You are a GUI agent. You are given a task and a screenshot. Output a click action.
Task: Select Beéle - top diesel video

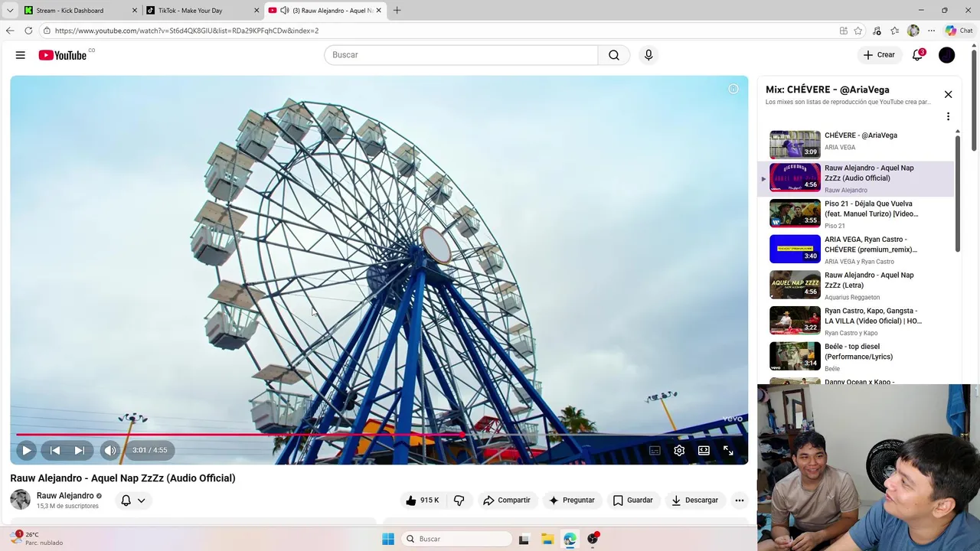(857, 357)
